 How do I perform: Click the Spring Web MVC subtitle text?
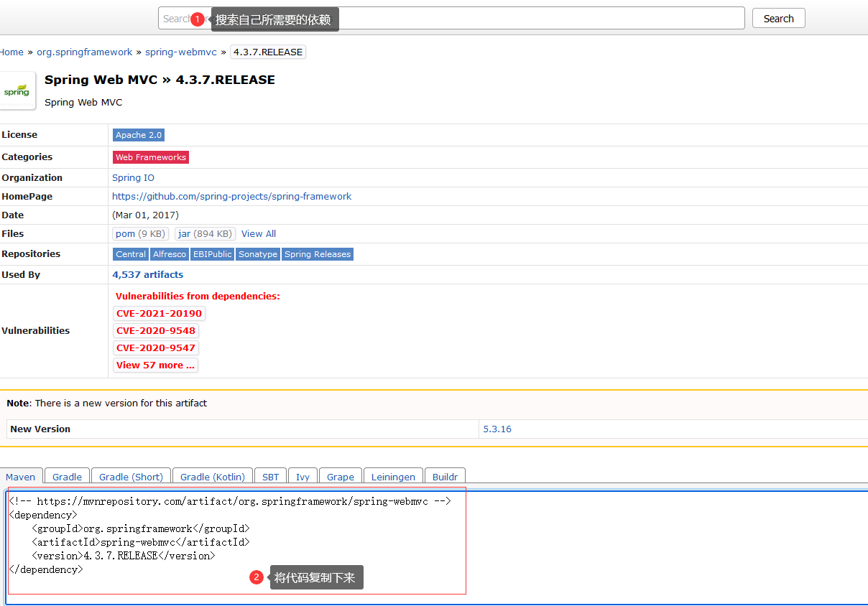pyautogui.click(x=83, y=103)
